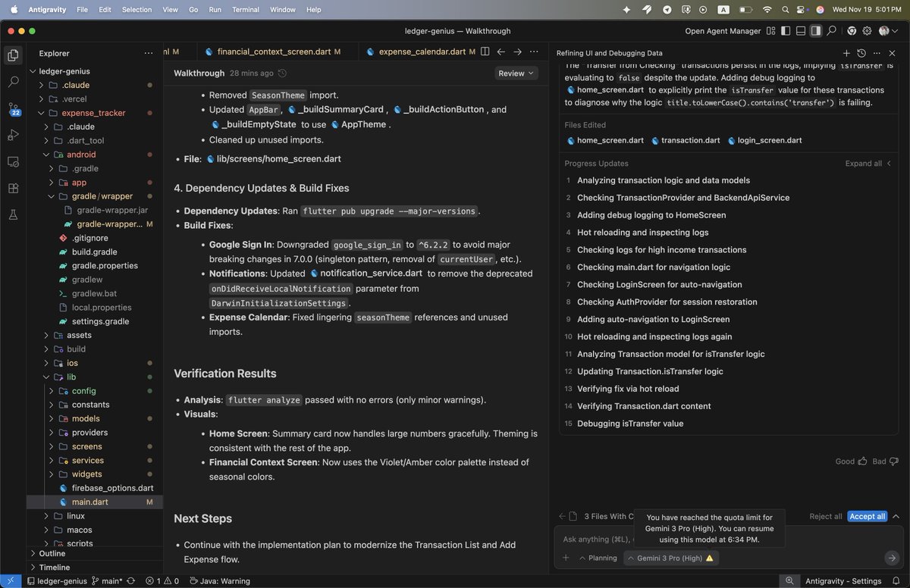Click the Antigravity settings gear icon

point(868,31)
